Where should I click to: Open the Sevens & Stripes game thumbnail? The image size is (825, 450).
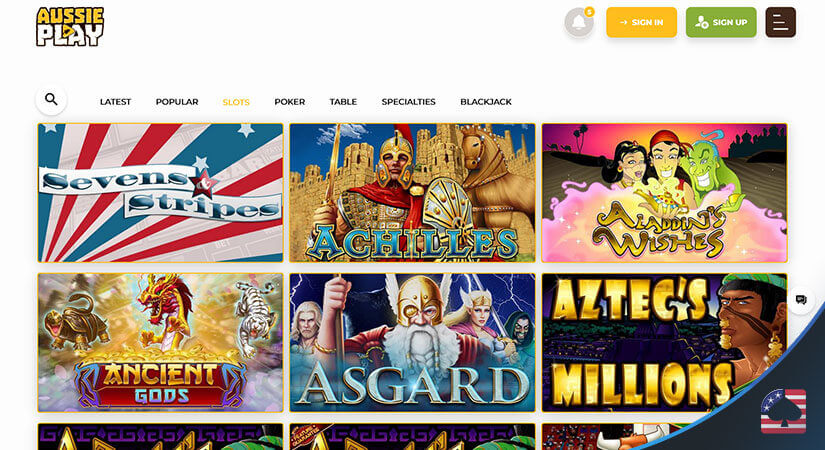coord(160,193)
